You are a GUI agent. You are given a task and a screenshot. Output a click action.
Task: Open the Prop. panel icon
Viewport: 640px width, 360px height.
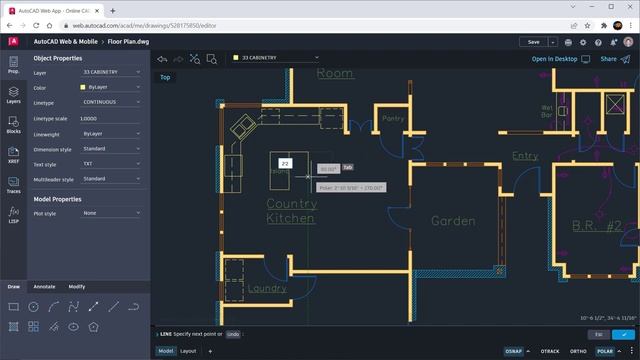click(x=13, y=64)
